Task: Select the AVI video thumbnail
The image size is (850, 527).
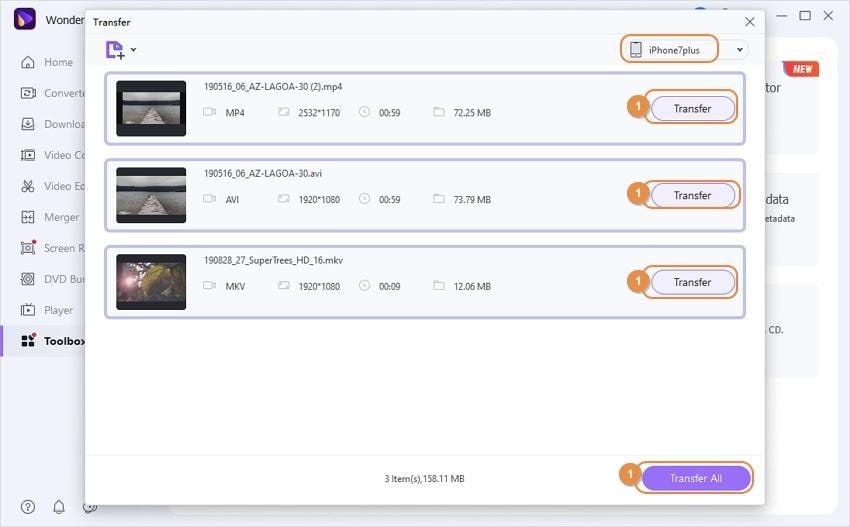Action: click(151, 195)
